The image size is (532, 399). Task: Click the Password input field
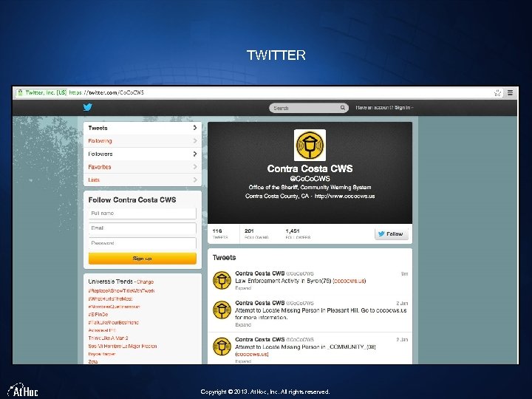pos(143,243)
